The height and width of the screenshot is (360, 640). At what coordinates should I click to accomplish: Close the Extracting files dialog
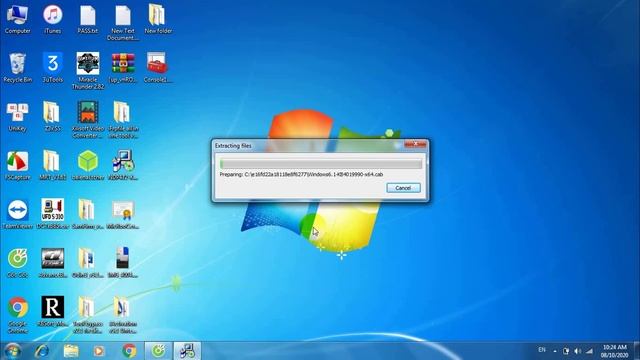coord(415,144)
